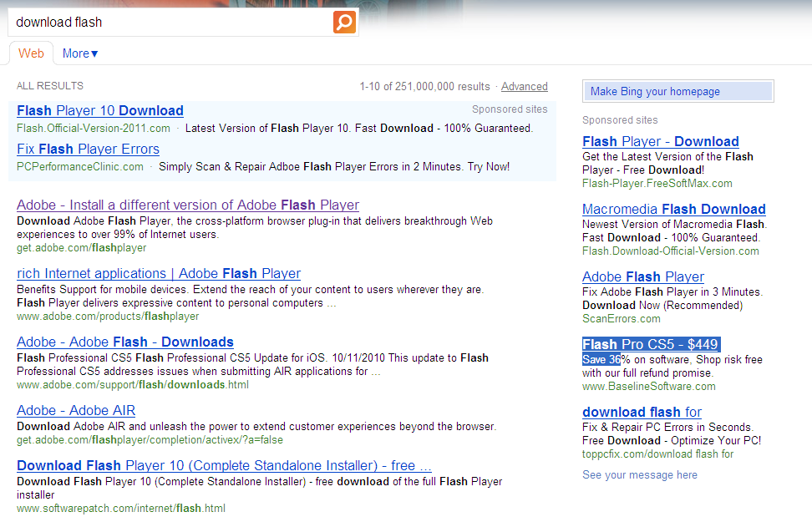Screen dimensions: 812x522
Task: Open the Advanced search link
Action: pos(524,86)
